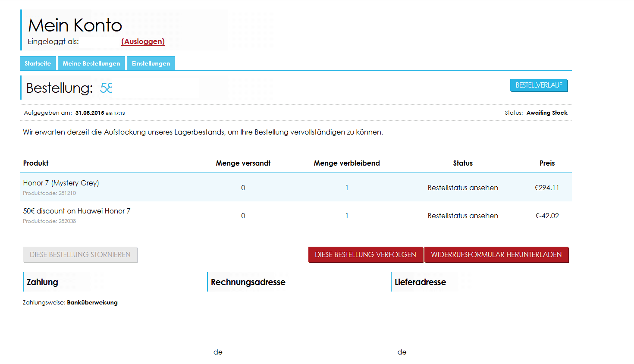Click the Mein Konto page heading

click(75, 25)
